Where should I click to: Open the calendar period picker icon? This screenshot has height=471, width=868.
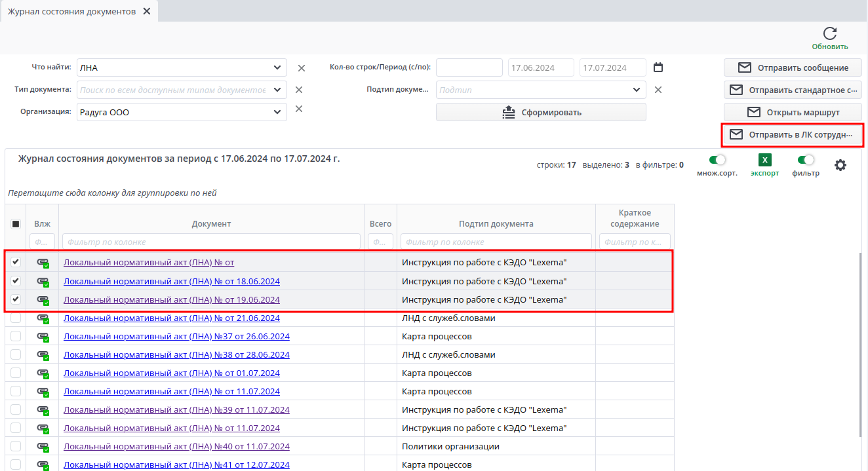659,67
